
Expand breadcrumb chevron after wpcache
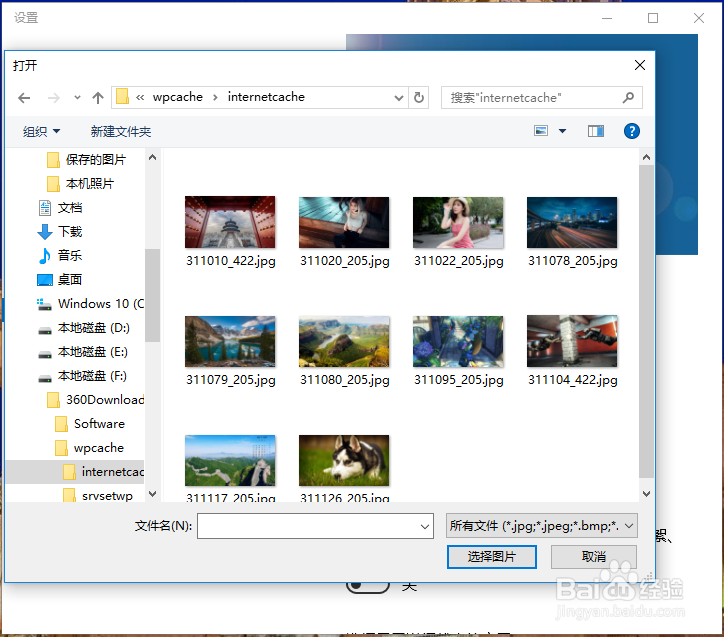pyautogui.click(x=215, y=97)
